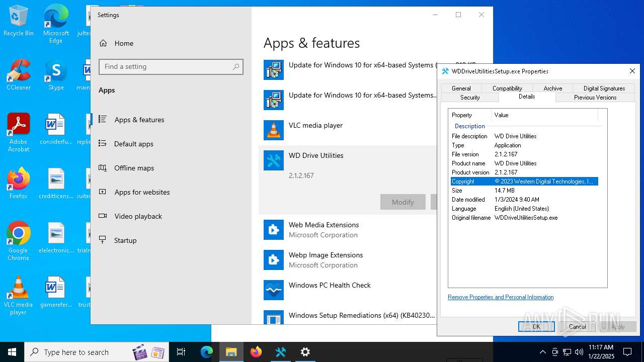Switch to General tab in Properties

(461, 88)
